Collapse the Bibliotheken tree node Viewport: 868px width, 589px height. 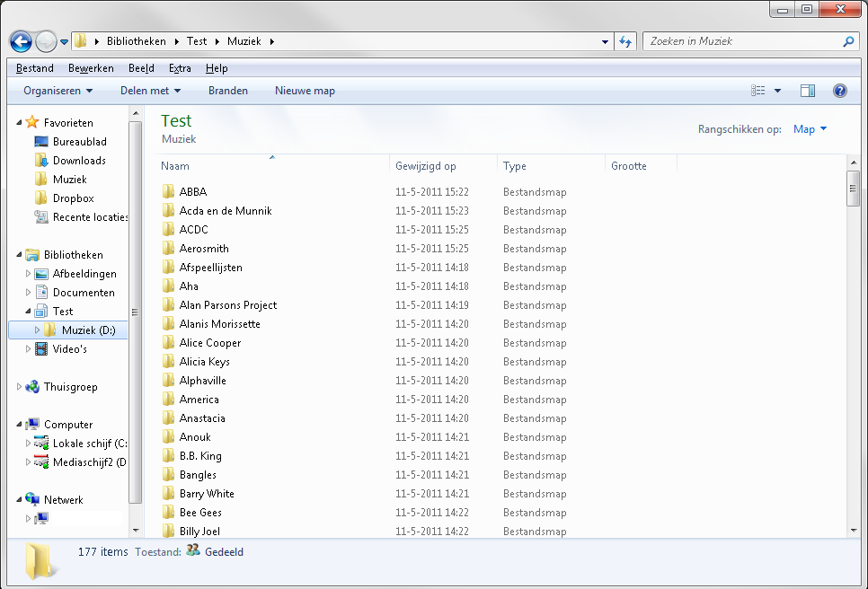point(19,254)
